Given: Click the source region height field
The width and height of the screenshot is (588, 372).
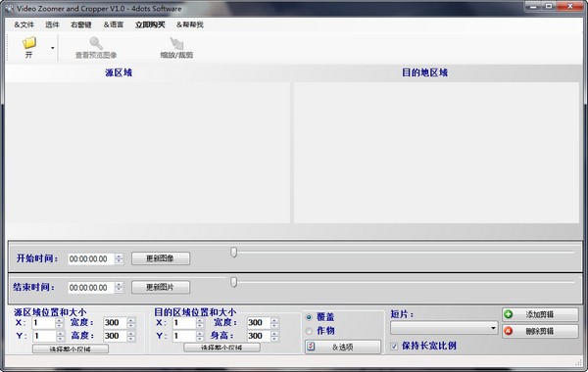Looking at the screenshot, I should coord(115,336).
